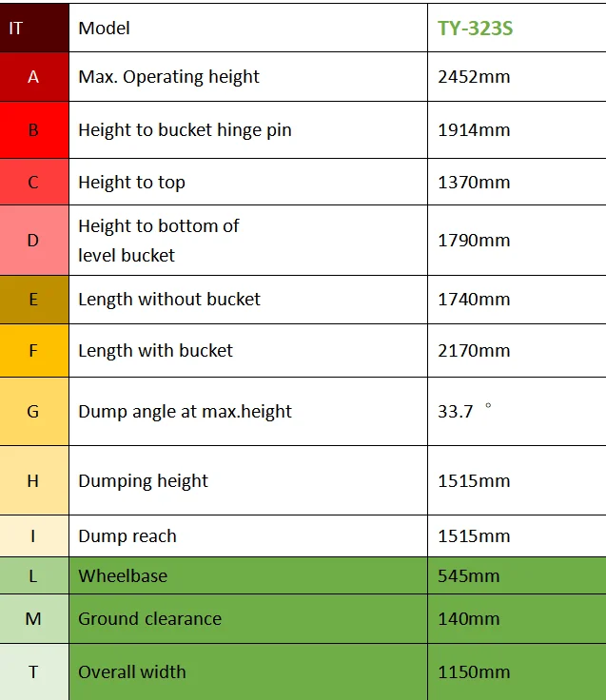Click the 1790mm value cell

pos(474,241)
